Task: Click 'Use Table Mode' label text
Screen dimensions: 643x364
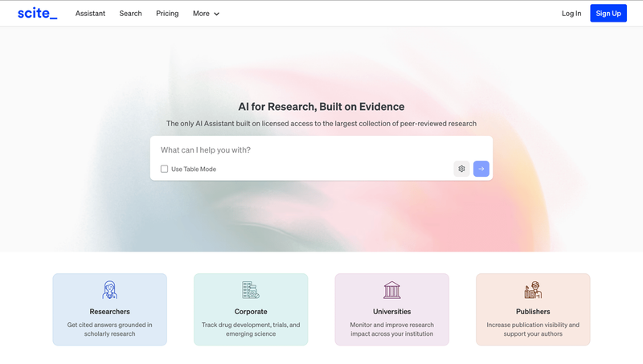Action: click(194, 169)
